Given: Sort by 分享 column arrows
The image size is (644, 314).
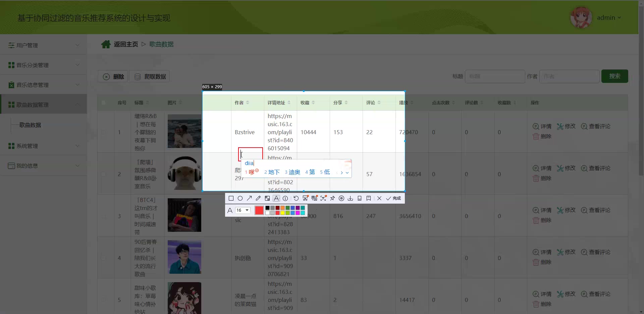Looking at the screenshot, I should pos(346,103).
